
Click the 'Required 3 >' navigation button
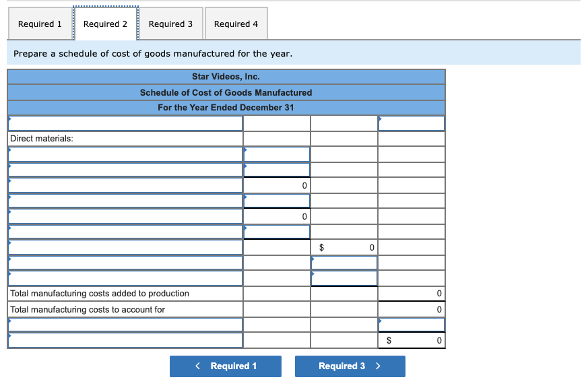point(350,366)
